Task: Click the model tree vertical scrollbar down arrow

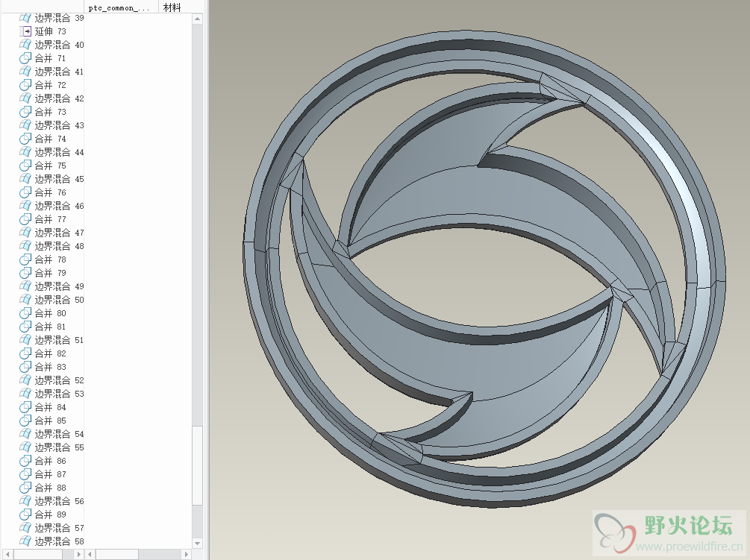Action: click(x=197, y=544)
